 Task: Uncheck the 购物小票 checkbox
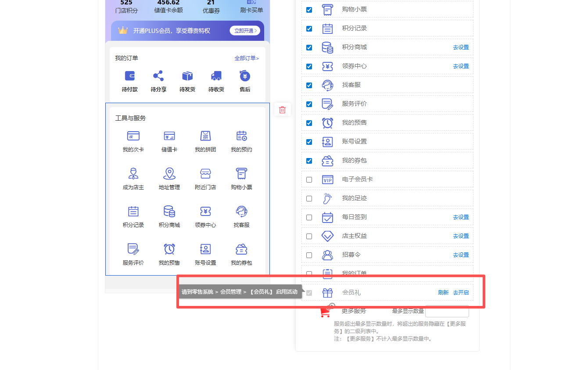(309, 10)
